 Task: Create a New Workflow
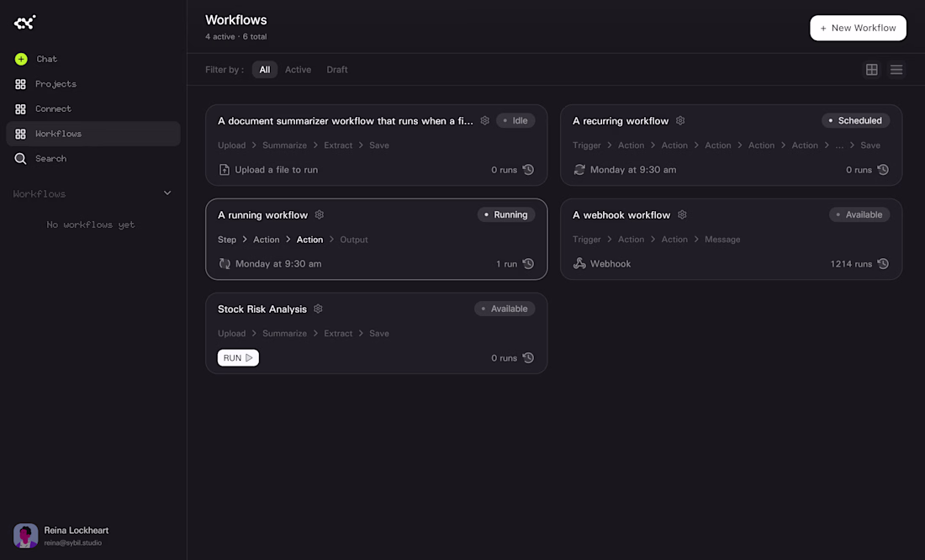point(858,28)
